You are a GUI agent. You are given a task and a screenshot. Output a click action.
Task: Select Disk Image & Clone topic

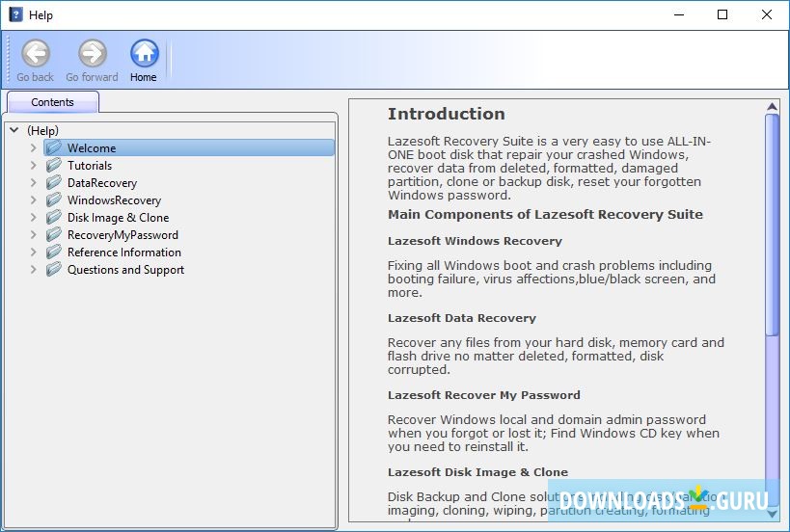[x=119, y=218]
